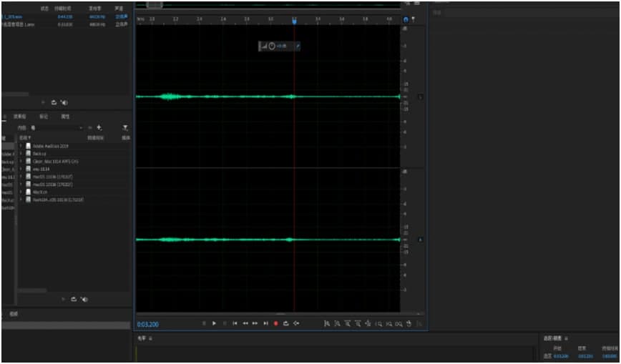Click the selection 结束 time value

(x=585, y=356)
